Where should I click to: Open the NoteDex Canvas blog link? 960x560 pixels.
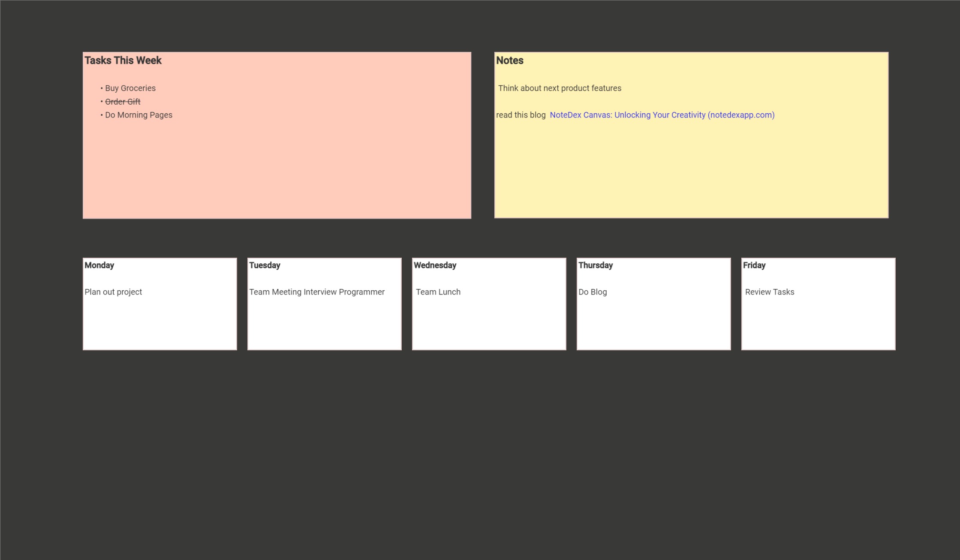pyautogui.click(x=662, y=115)
